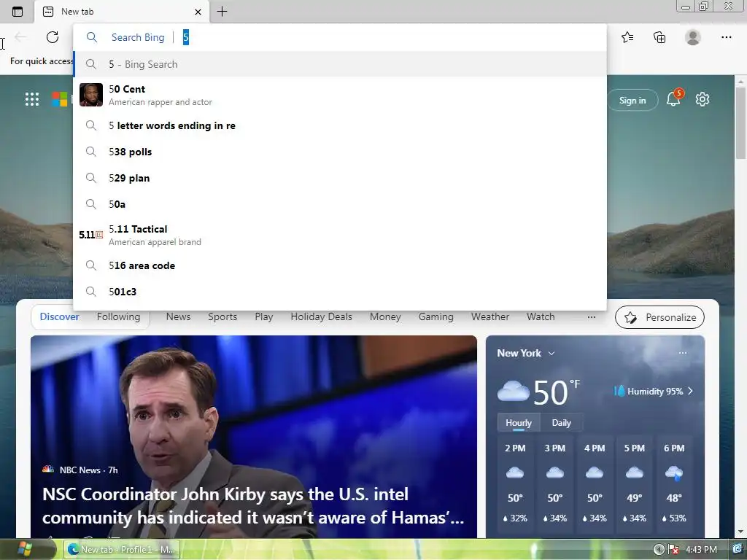Screen dimensions: 747x560
Task: Select the 50 Cent suggestion
Action: 340,95
